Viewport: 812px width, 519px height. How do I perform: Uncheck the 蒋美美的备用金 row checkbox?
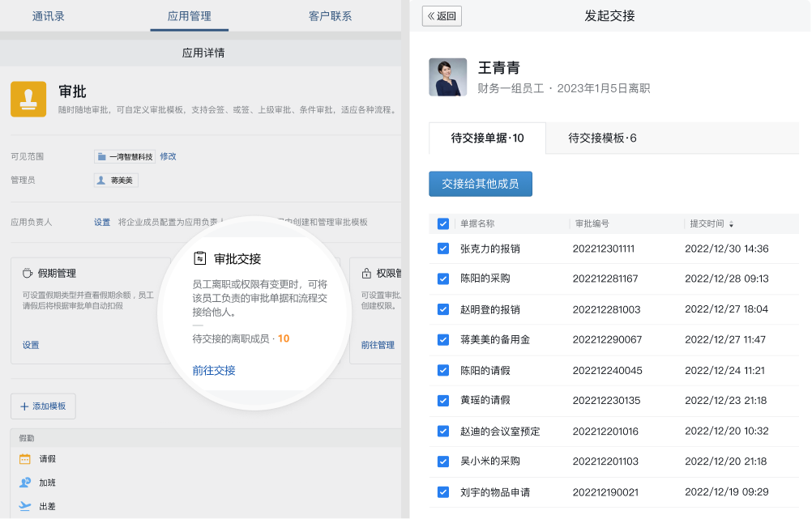(442, 339)
